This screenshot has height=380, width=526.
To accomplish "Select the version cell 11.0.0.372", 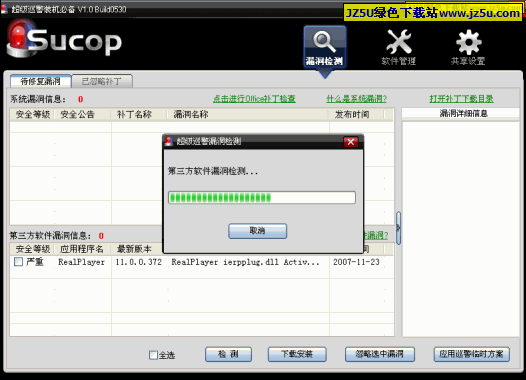I will (139, 262).
